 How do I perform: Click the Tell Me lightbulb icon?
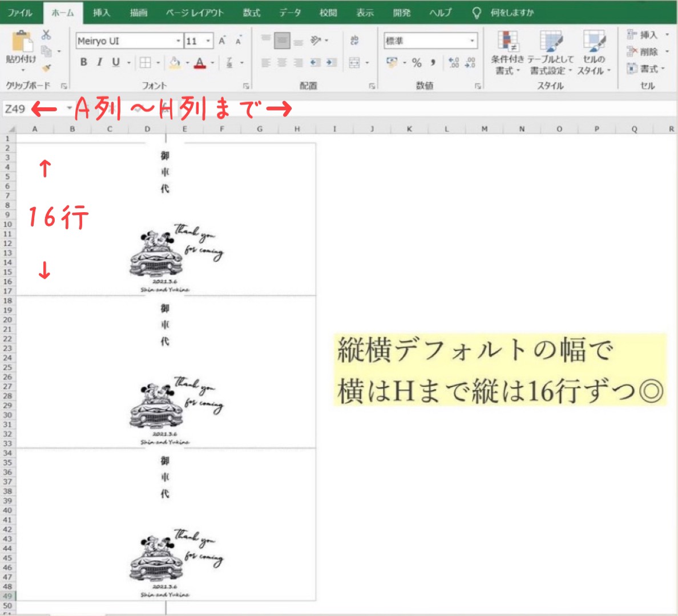point(477,13)
